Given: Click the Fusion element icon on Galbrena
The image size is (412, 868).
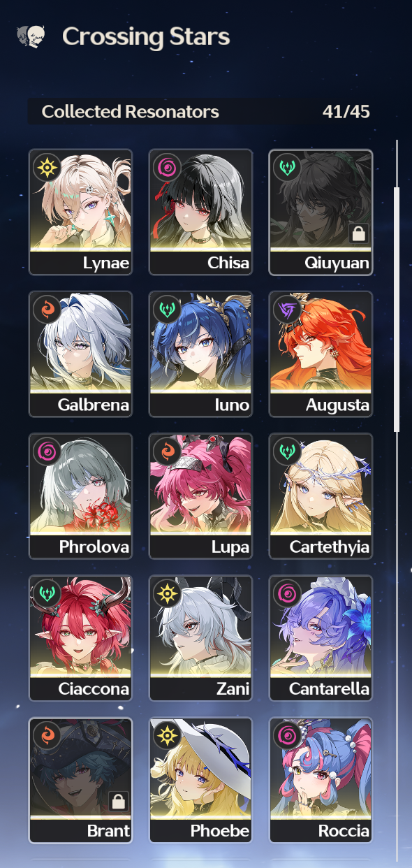Looking at the screenshot, I should coord(47,310).
